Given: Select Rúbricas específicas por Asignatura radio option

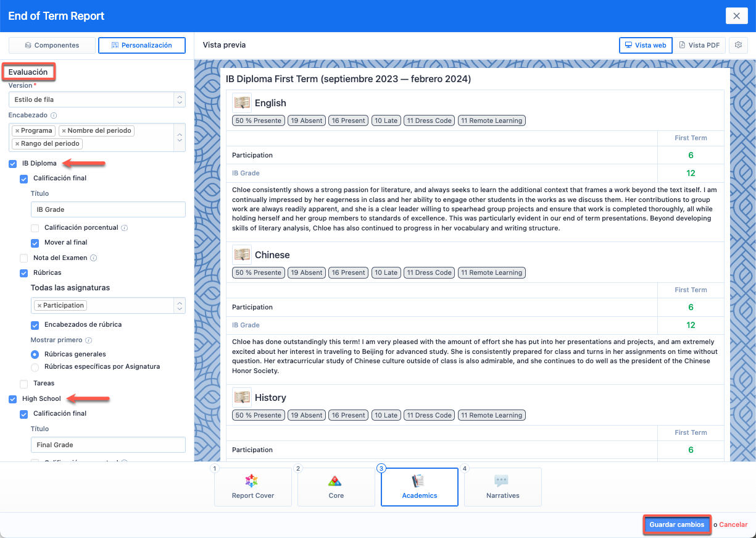Looking at the screenshot, I should [x=35, y=367].
